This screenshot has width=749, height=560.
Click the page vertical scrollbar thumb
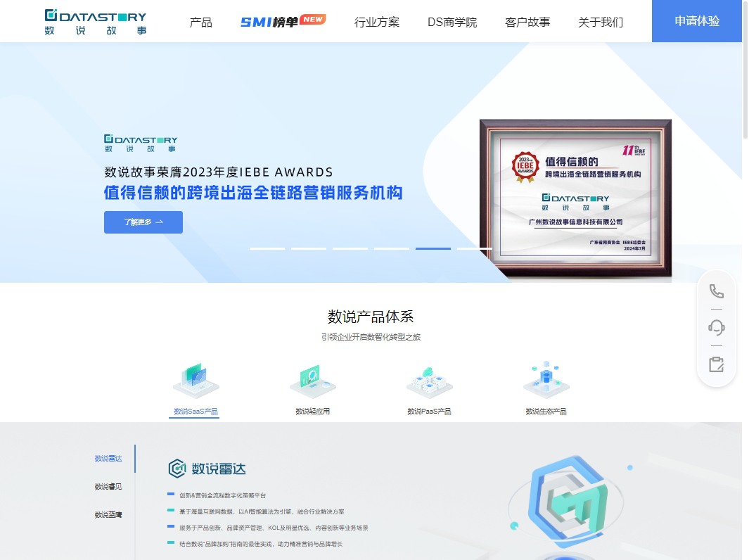coord(745,72)
